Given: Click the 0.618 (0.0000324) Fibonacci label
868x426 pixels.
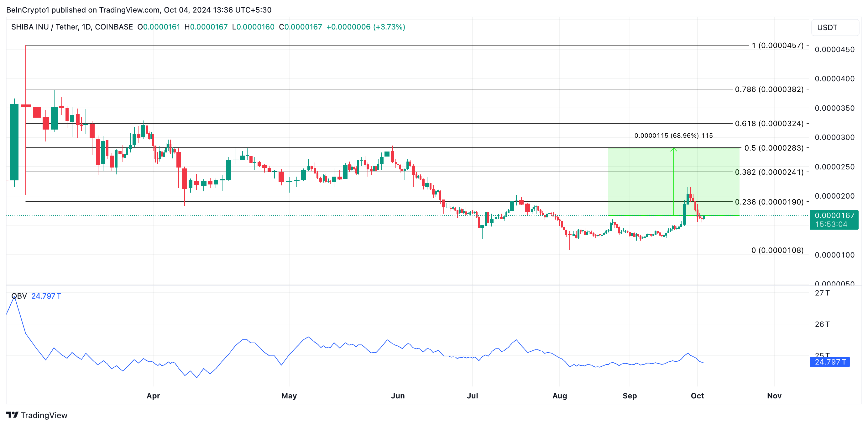Looking at the screenshot, I should 769,124.
